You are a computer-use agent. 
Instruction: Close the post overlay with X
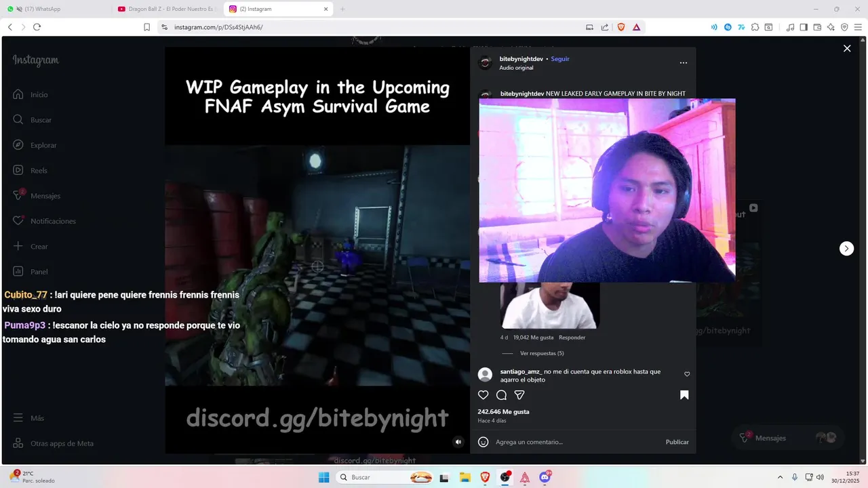pyautogui.click(x=847, y=48)
